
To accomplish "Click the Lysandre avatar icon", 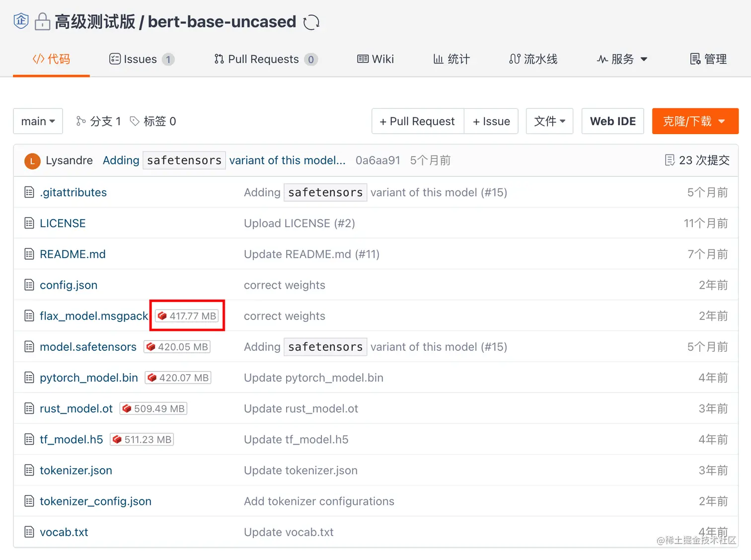I will click(32, 161).
